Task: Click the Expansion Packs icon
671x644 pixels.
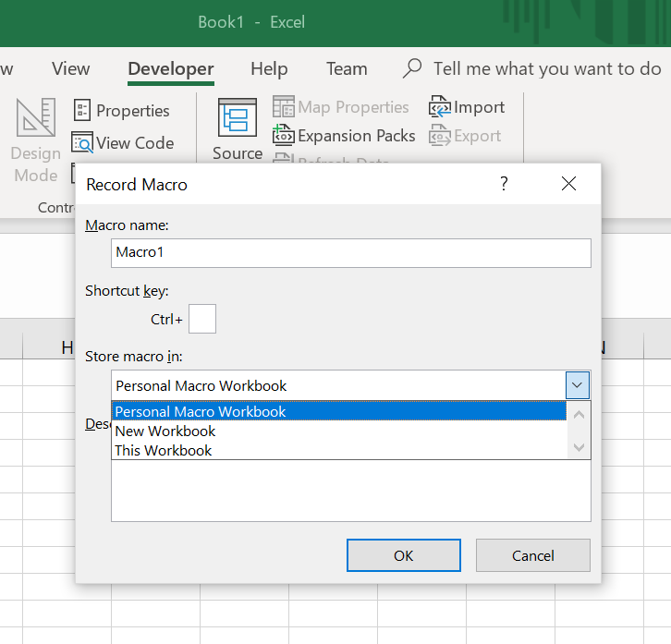Action: point(283,136)
